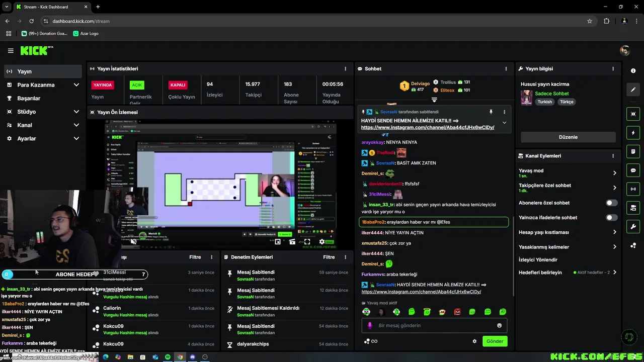Open Denetim Eylemleri panel three-dot menu
This screenshot has height=362, width=644.
pos(345,257)
